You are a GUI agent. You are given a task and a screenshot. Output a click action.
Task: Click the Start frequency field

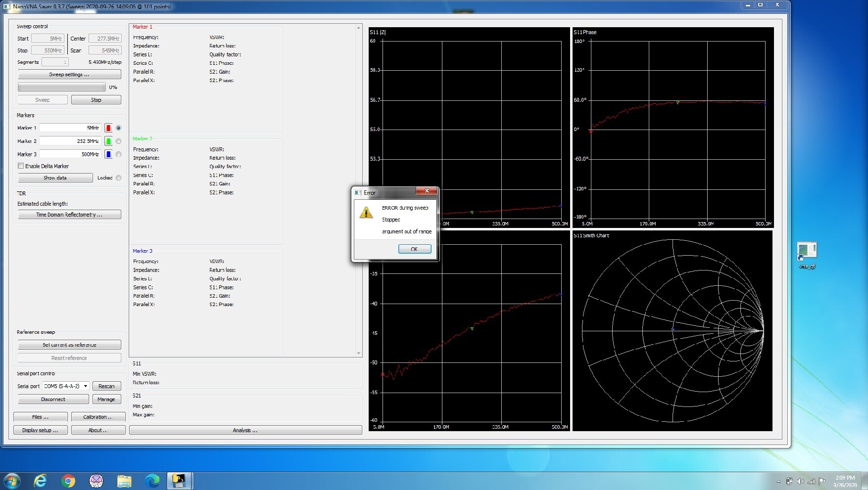[48, 38]
